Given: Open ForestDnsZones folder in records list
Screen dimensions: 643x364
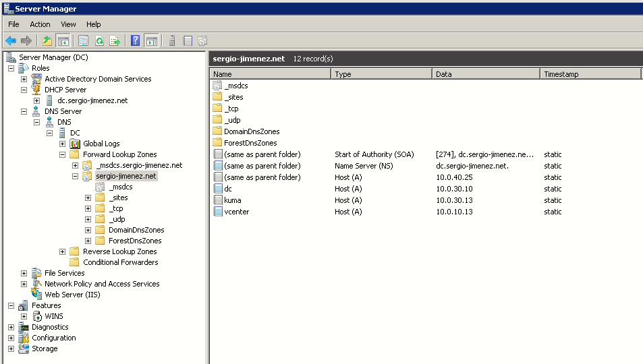Looking at the screenshot, I should [x=250, y=143].
